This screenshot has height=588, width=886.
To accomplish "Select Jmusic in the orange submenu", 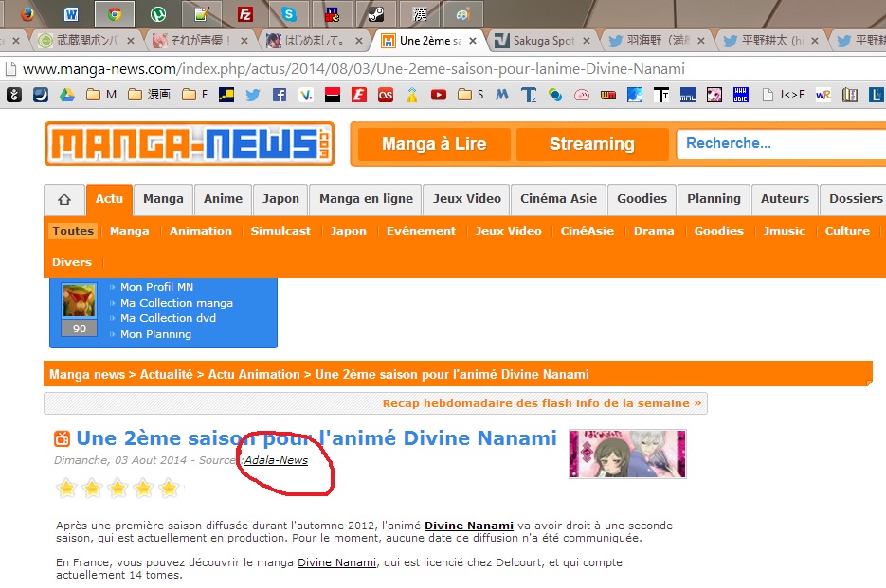I will [x=785, y=231].
